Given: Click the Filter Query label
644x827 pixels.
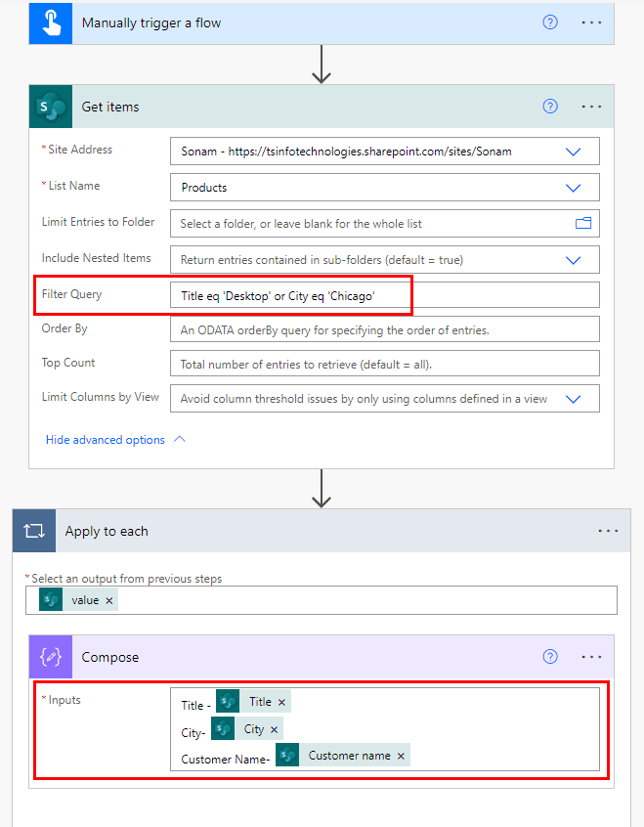Looking at the screenshot, I should coord(71,294).
